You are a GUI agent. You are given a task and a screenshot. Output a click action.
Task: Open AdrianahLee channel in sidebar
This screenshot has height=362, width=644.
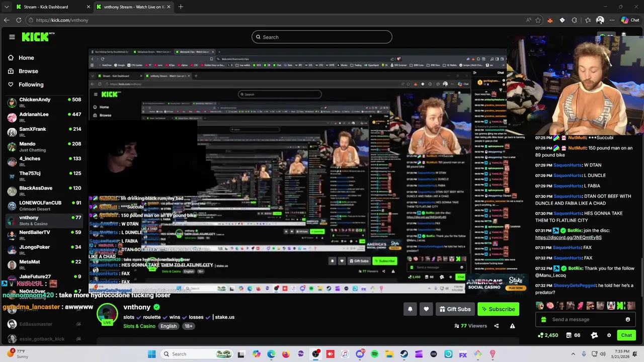(x=44, y=117)
